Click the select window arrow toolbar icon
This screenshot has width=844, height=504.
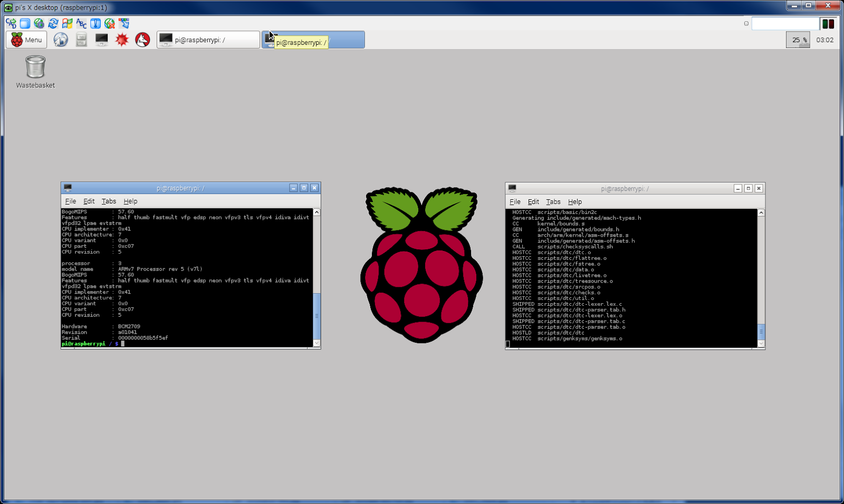124,23
